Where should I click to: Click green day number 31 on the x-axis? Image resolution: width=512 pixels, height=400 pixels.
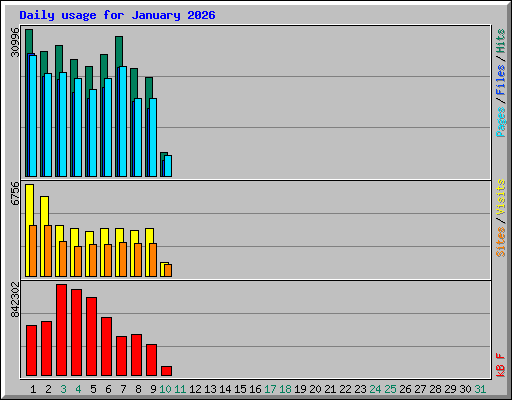(480, 389)
